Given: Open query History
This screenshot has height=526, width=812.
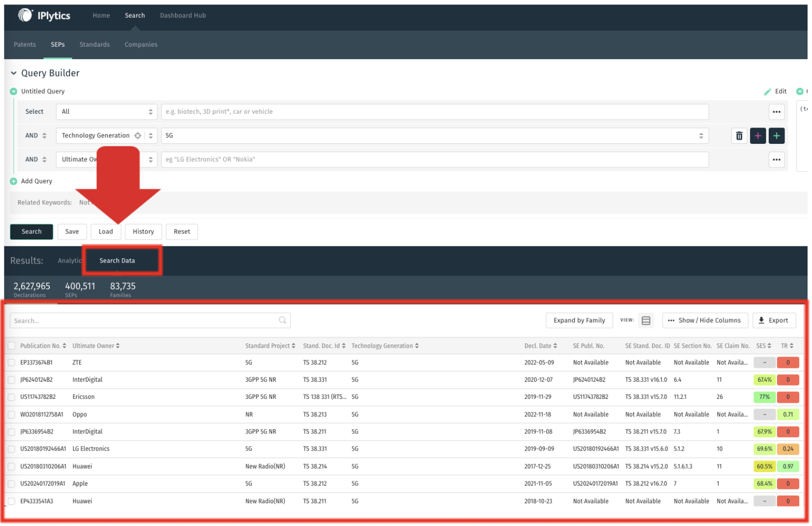Looking at the screenshot, I should click(x=143, y=231).
